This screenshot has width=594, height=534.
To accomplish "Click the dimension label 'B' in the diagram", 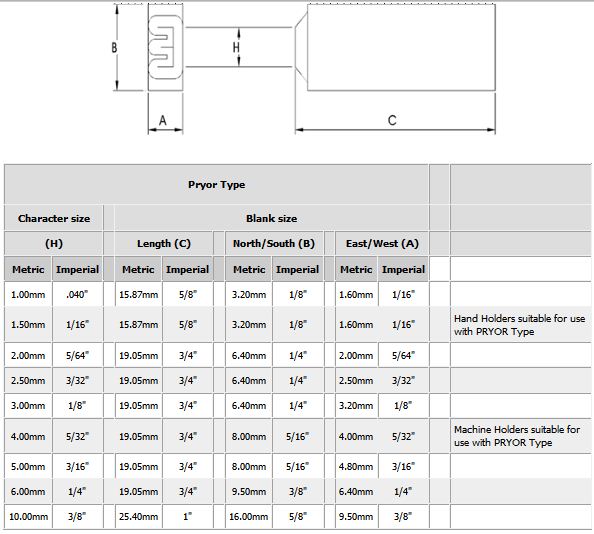I will click(114, 48).
